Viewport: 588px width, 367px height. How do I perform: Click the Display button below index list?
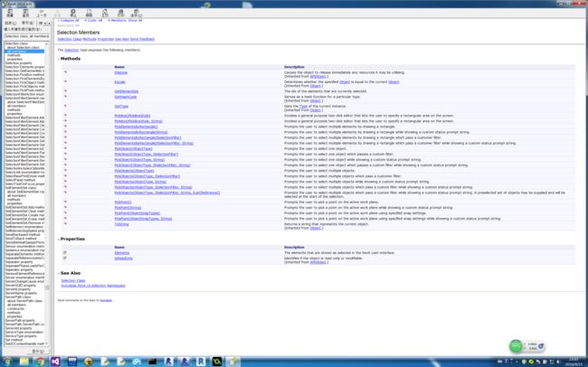tap(38, 352)
